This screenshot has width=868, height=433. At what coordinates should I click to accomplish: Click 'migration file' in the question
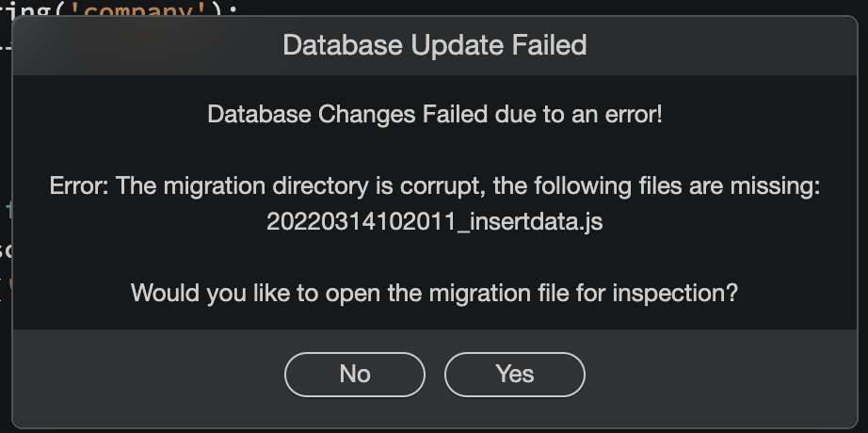point(499,293)
